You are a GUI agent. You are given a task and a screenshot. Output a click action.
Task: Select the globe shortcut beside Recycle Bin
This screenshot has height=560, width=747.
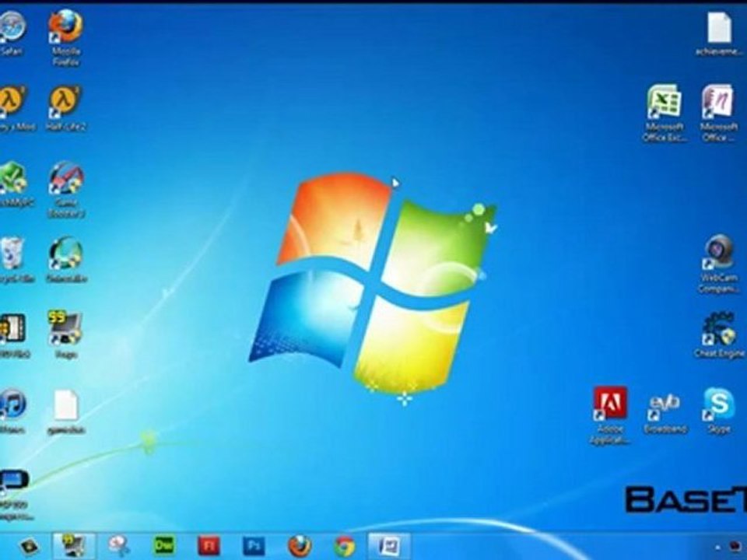65,260
